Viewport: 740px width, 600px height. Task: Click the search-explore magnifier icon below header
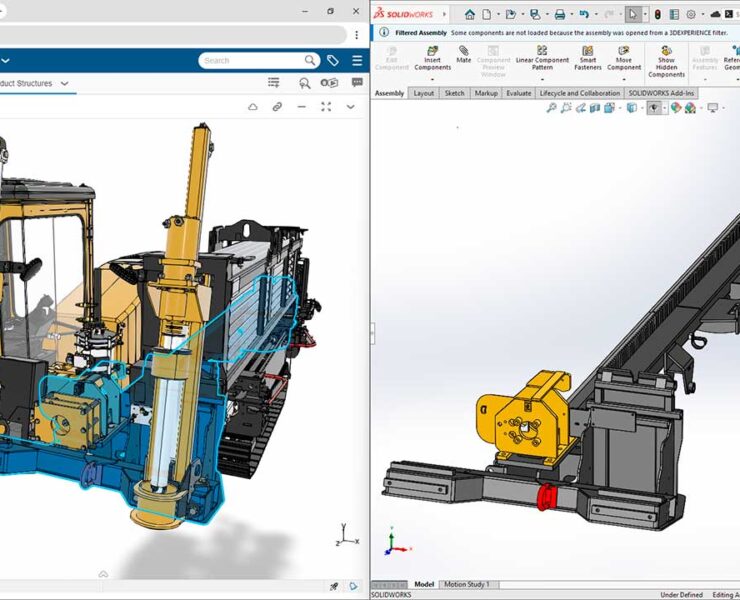[x=304, y=84]
